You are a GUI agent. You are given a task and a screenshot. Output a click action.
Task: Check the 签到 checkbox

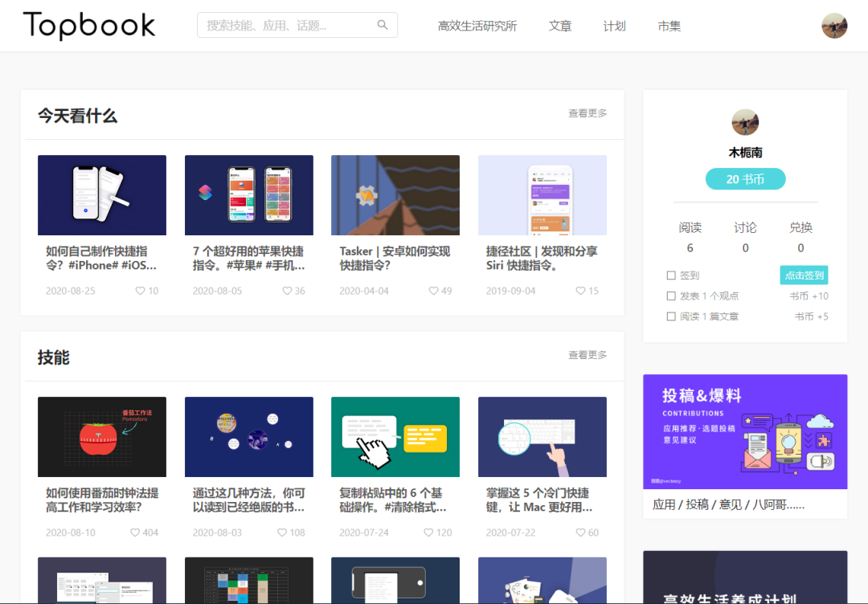(671, 275)
